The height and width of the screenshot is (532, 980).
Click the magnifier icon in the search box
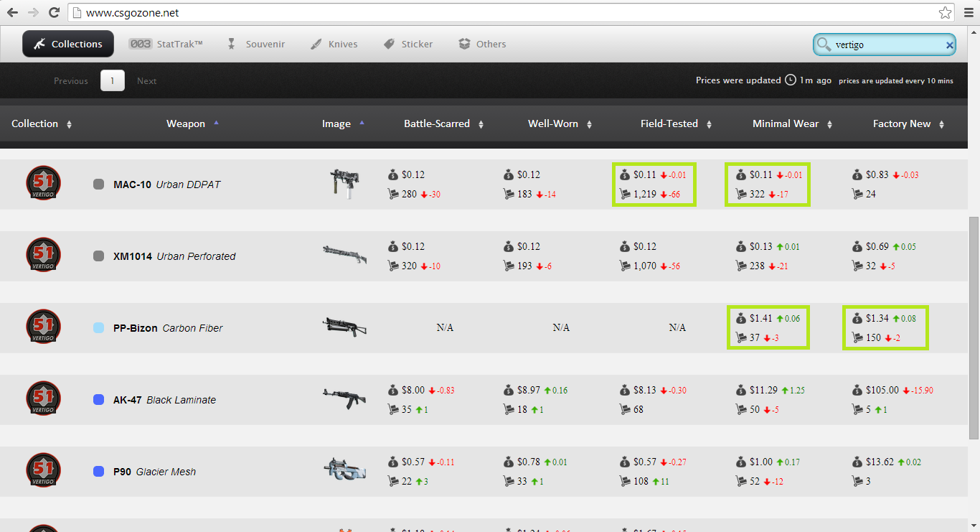(x=824, y=45)
